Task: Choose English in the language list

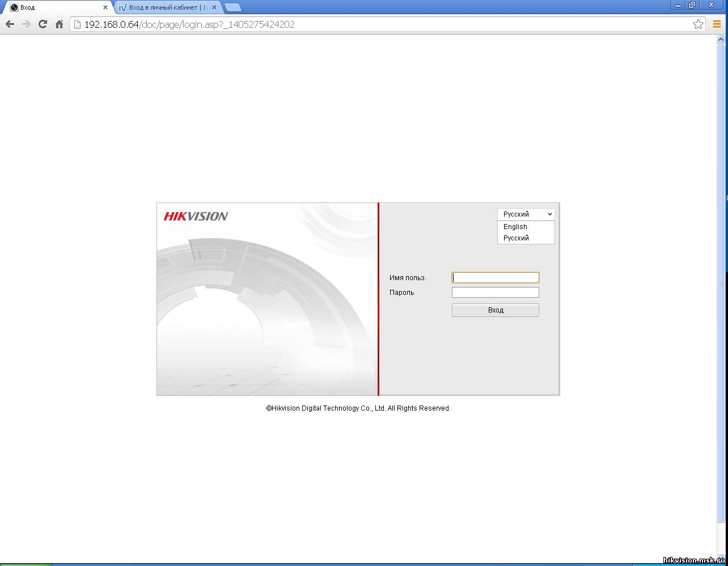Action: [x=526, y=227]
